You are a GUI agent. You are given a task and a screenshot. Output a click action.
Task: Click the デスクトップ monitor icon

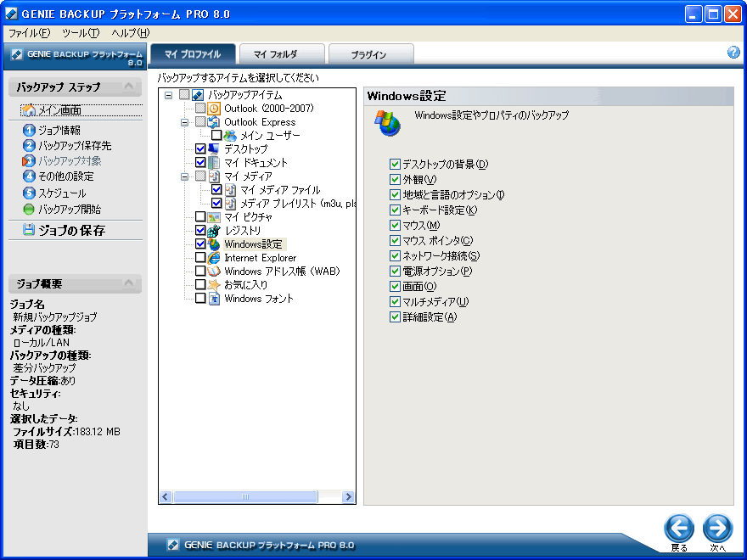pyautogui.click(x=214, y=149)
